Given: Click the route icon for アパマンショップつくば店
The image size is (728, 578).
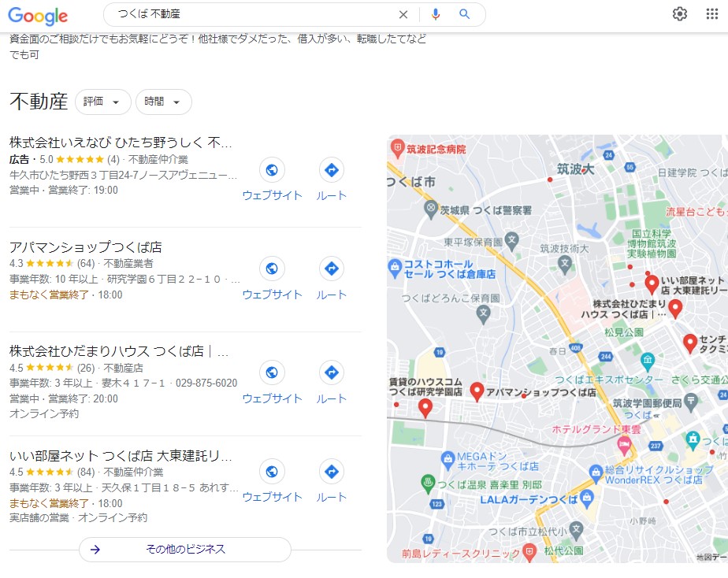Looking at the screenshot, I should pyautogui.click(x=332, y=269).
